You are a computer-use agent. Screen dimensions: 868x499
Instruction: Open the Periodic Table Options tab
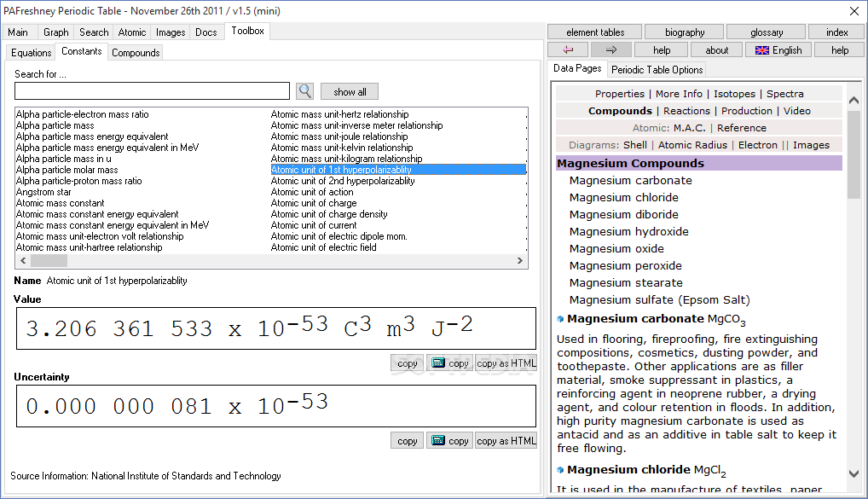click(657, 70)
